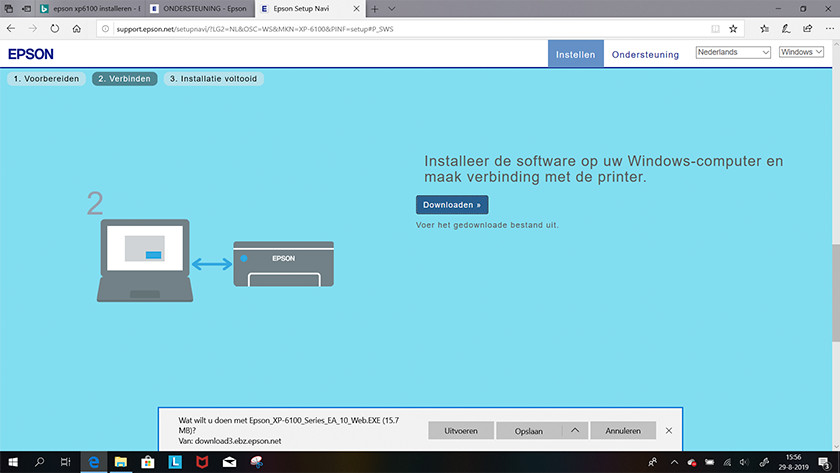Click the browser refresh icon

[56, 29]
